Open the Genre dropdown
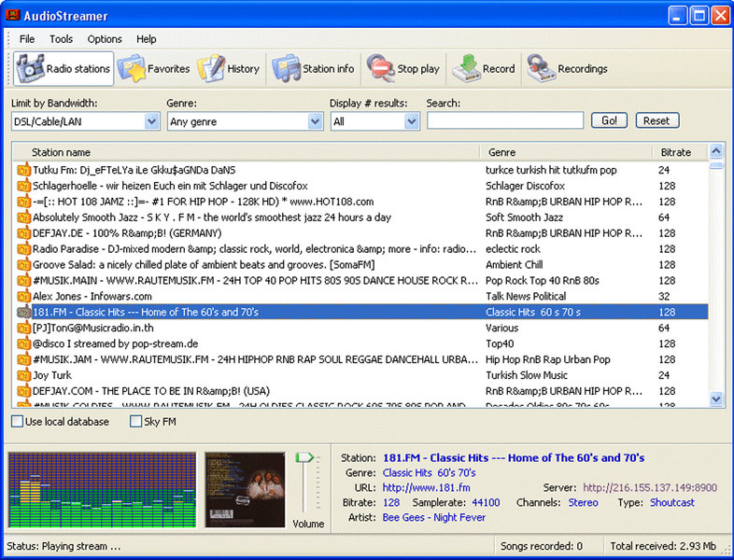Screen dimensions: 734x560 tap(315, 121)
